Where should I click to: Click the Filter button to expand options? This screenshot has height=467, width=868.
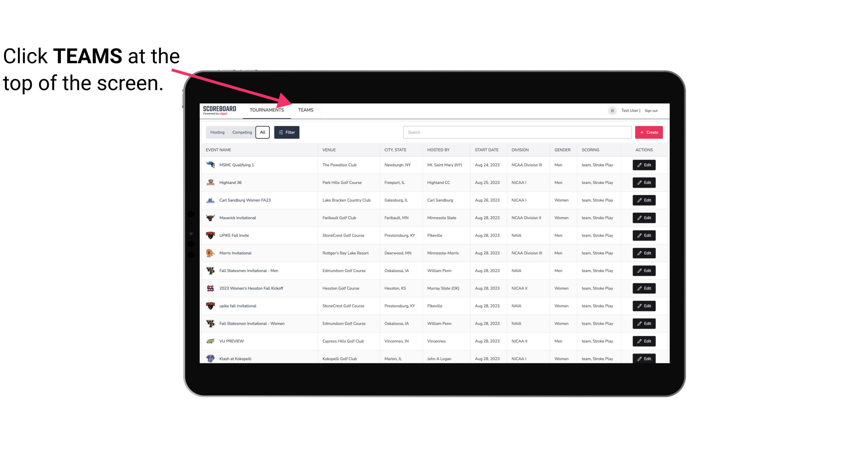click(286, 132)
